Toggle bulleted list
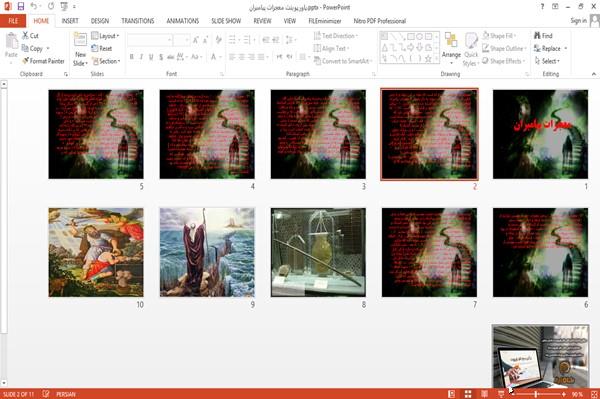Viewport: 600px width, 399px height. click(x=232, y=40)
